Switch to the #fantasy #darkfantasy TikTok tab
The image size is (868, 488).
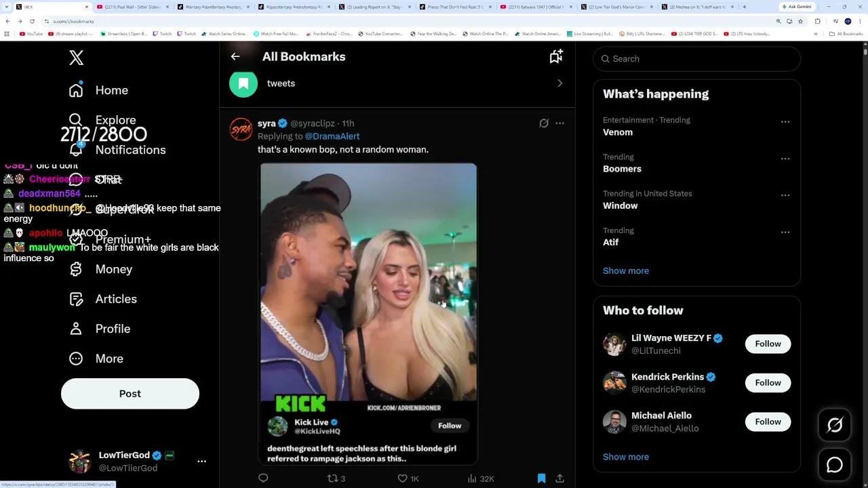point(212,7)
